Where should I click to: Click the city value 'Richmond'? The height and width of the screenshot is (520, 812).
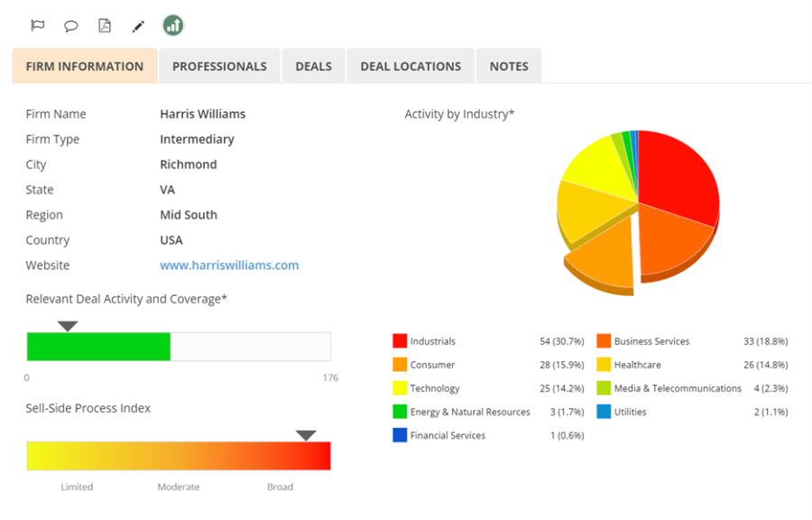tap(189, 164)
